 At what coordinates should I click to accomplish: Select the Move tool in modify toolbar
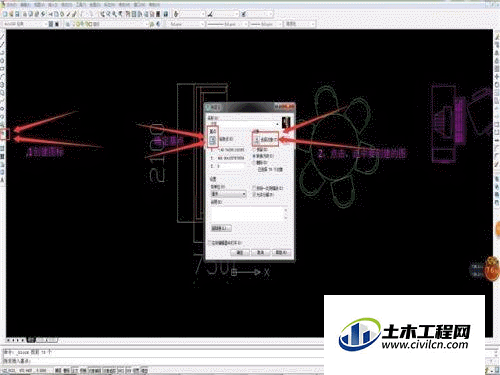pyautogui.click(x=497, y=77)
